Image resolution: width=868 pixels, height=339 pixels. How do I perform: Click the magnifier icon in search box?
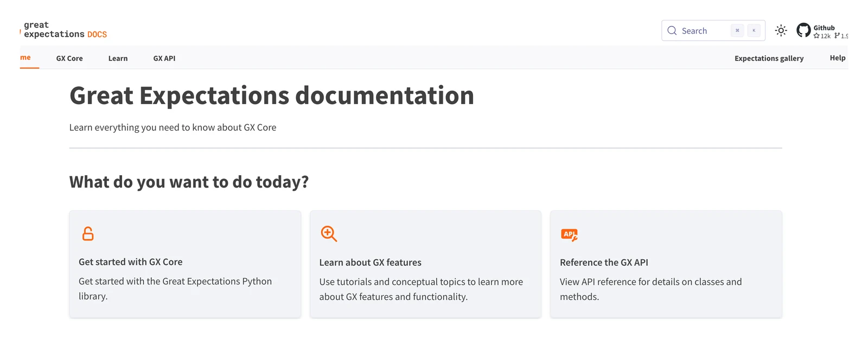[x=672, y=31]
